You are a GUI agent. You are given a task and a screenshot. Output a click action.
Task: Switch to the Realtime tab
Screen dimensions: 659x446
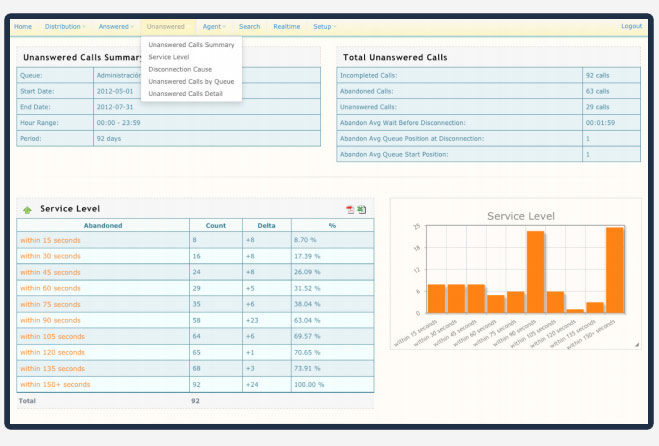click(286, 26)
